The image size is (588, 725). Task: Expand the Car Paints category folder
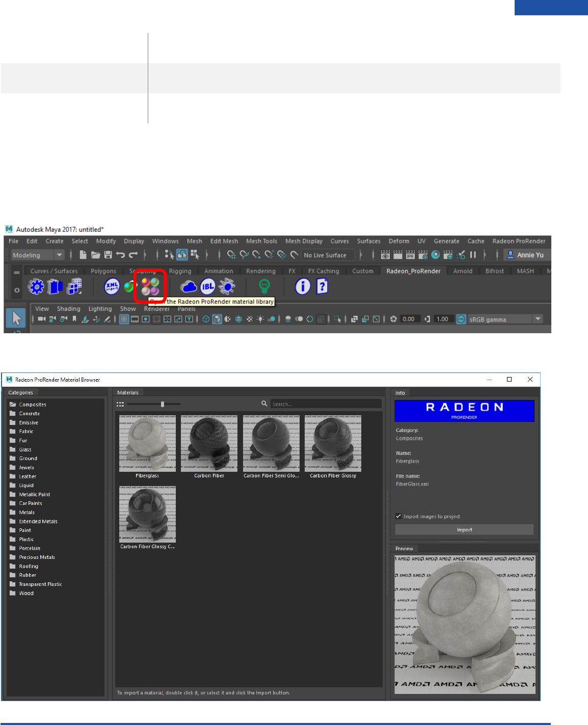point(26,503)
